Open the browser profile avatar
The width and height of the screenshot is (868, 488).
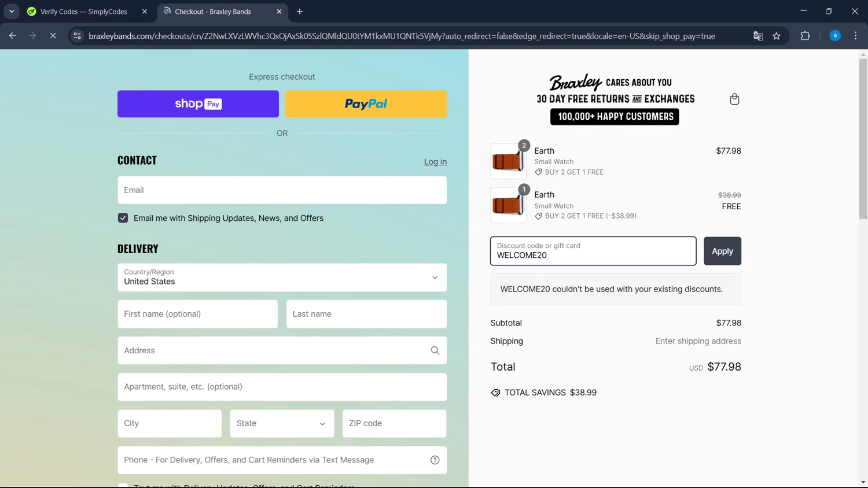click(835, 36)
